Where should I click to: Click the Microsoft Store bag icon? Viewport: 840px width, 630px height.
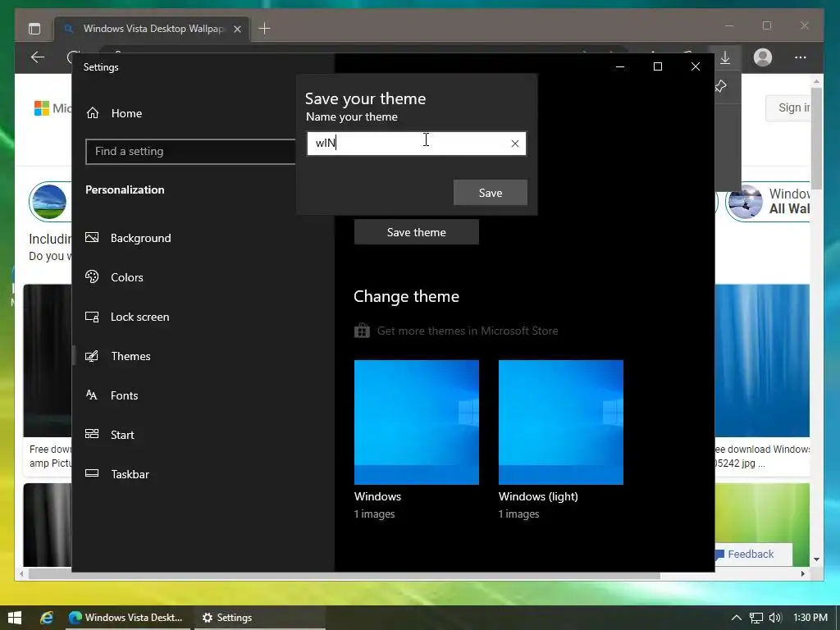(362, 331)
